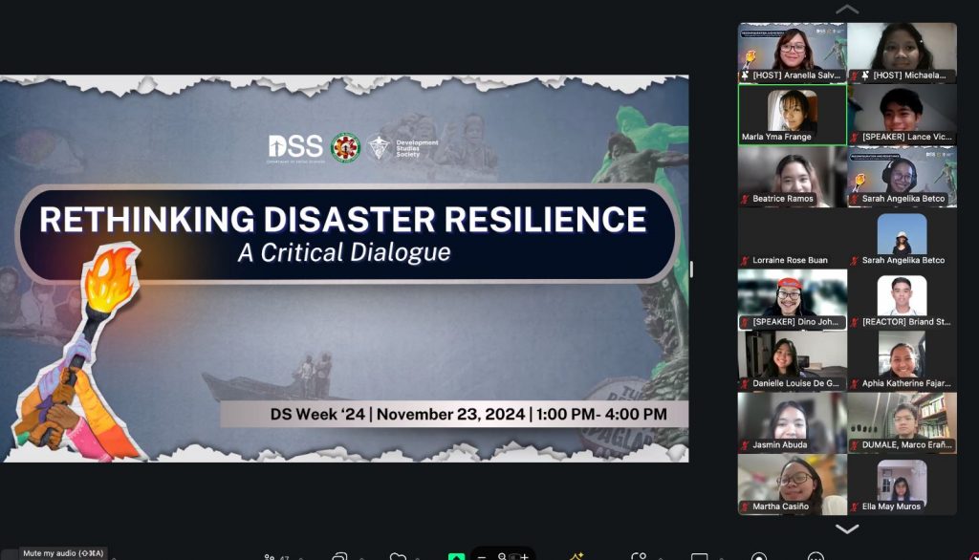Click the 'Ella May Muros' name label
Viewport: 979px width, 560px height.
891,506
